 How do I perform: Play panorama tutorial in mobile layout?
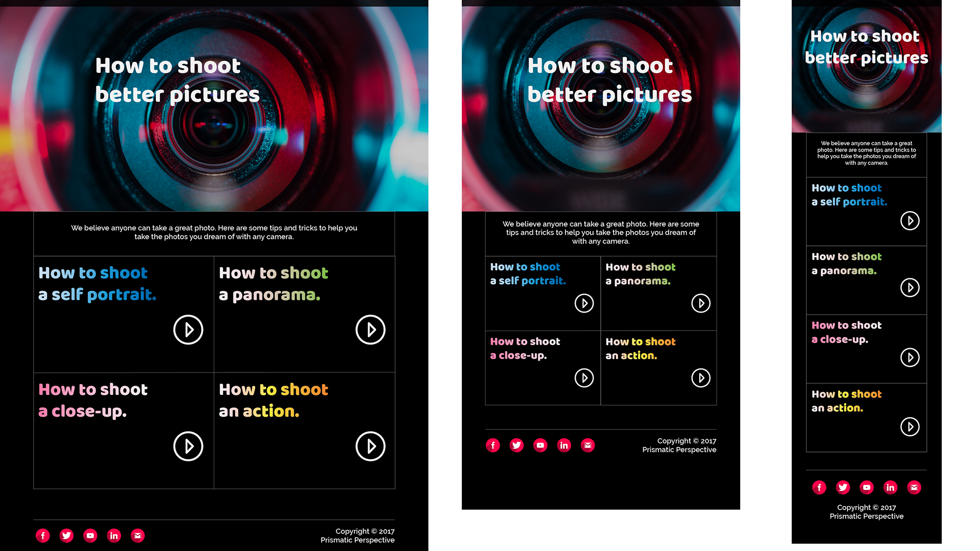click(910, 288)
